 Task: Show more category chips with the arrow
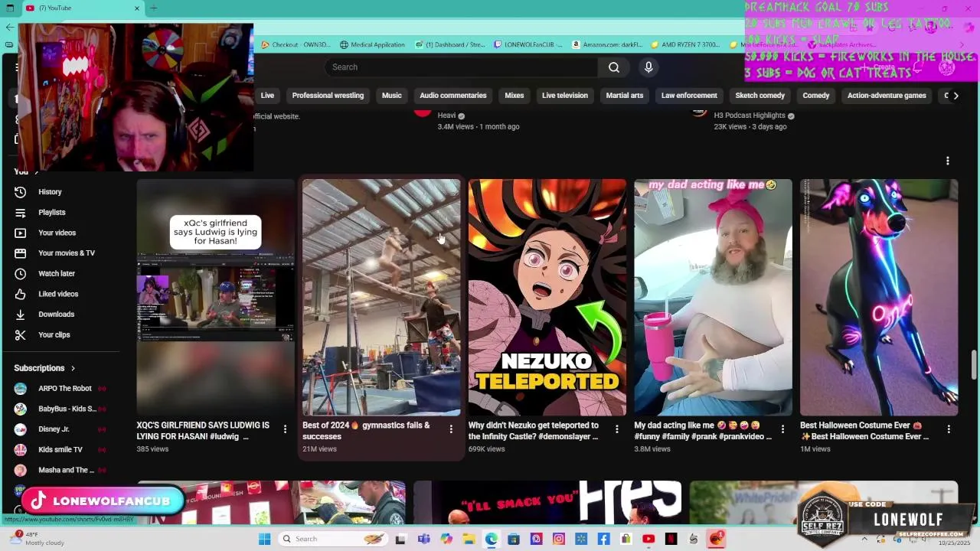tap(955, 96)
